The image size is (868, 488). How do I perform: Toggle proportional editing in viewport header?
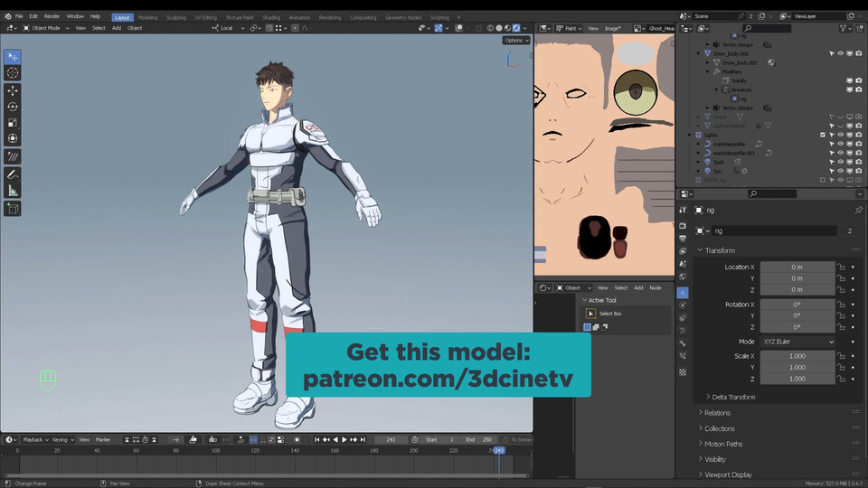[x=295, y=28]
